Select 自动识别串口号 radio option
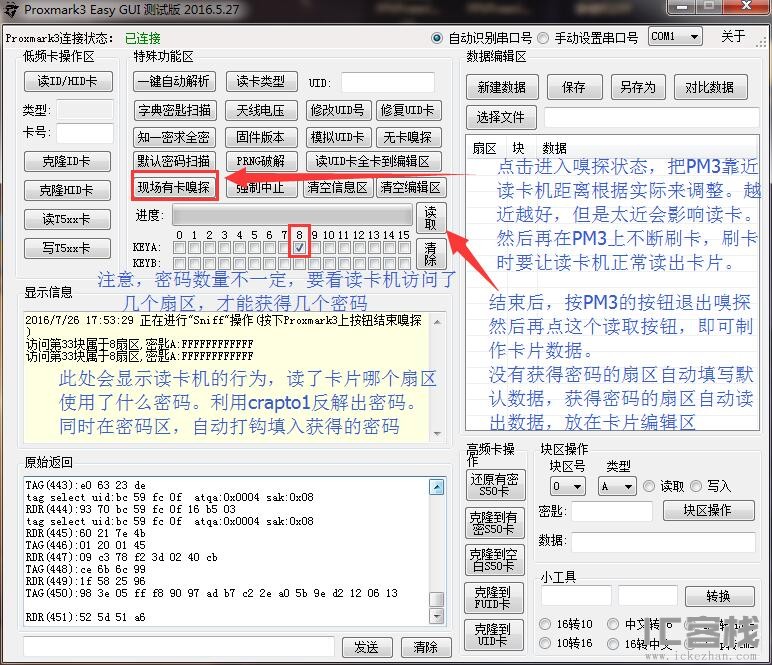The image size is (772, 665). (481, 38)
